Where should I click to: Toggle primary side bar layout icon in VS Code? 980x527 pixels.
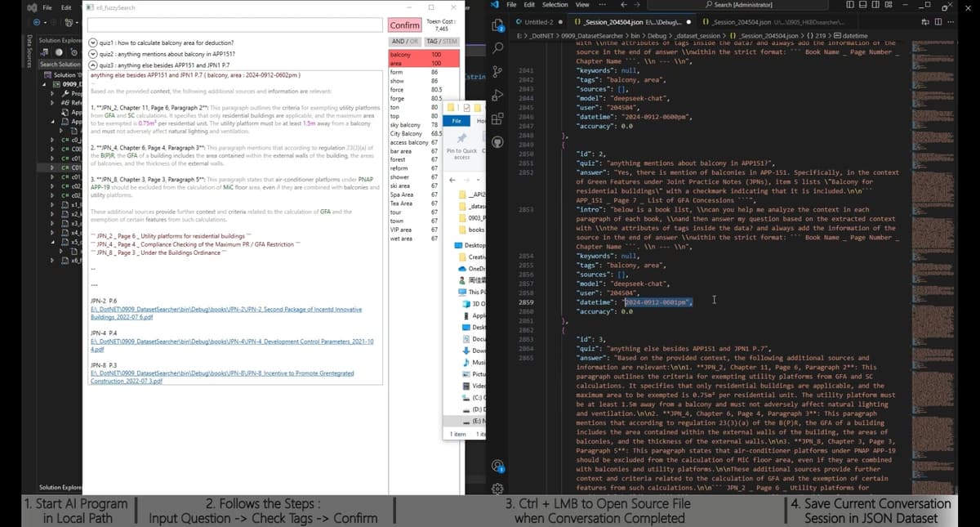[852, 5]
